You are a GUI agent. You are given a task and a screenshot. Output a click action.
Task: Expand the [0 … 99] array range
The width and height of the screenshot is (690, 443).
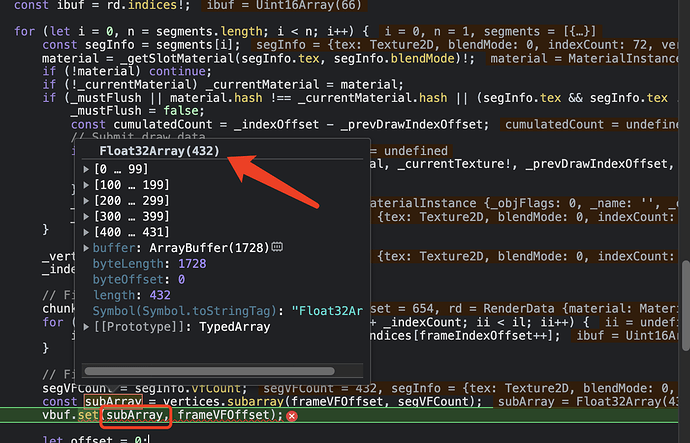(86, 169)
